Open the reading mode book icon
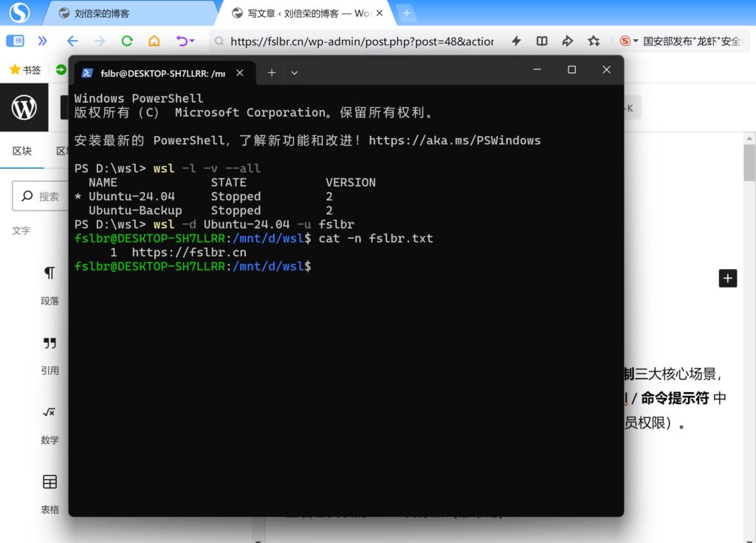The width and height of the screenshot is (756, 543). 542,41
